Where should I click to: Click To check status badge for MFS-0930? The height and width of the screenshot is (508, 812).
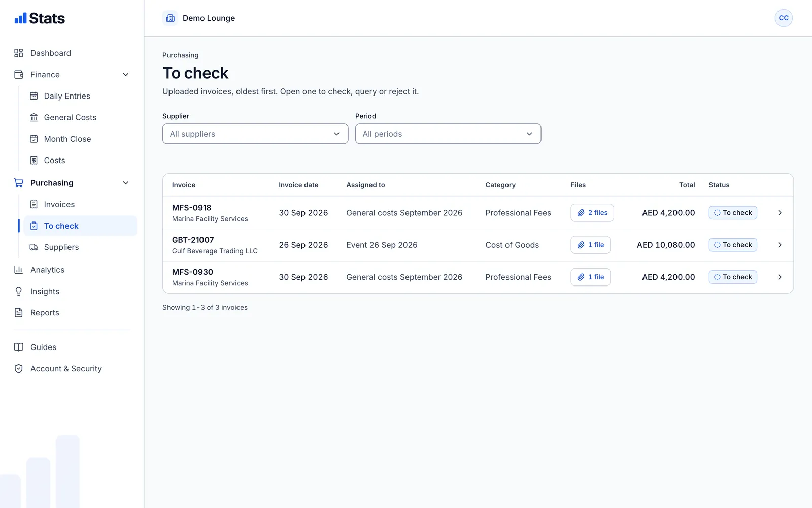point(733,277)
